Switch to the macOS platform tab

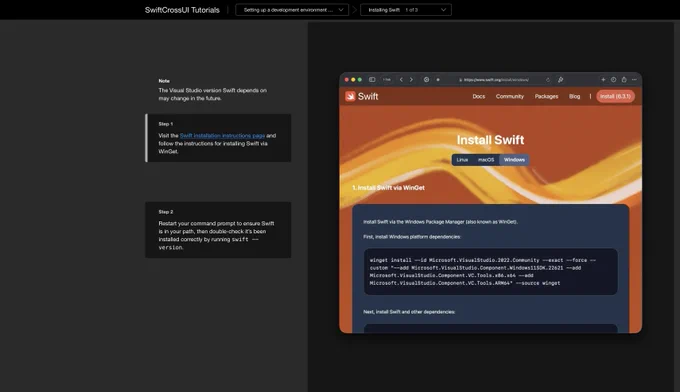click(x=486, y=160)
